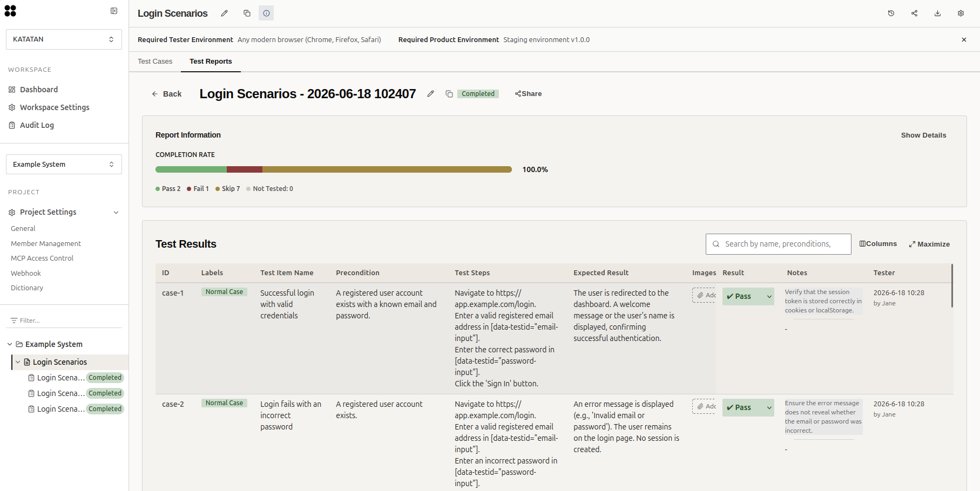980x491 pixels.
Task: Click the ID column header
Action: 166,273
